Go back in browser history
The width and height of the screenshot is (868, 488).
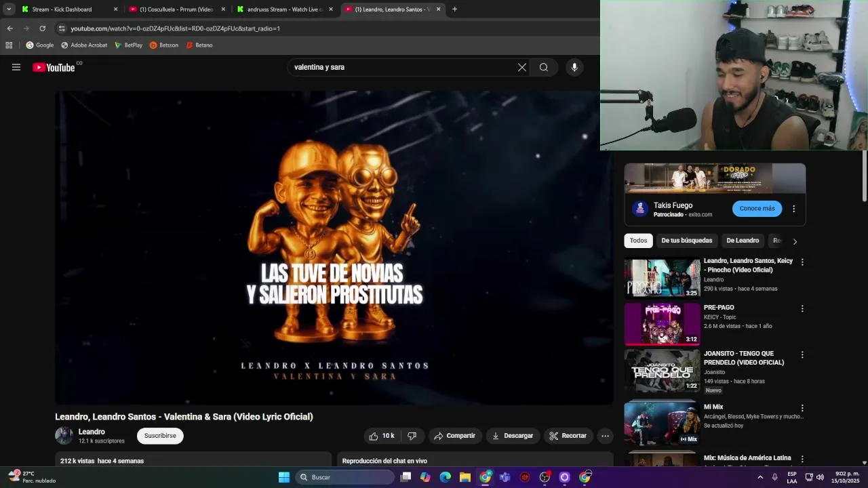point(9,28)
